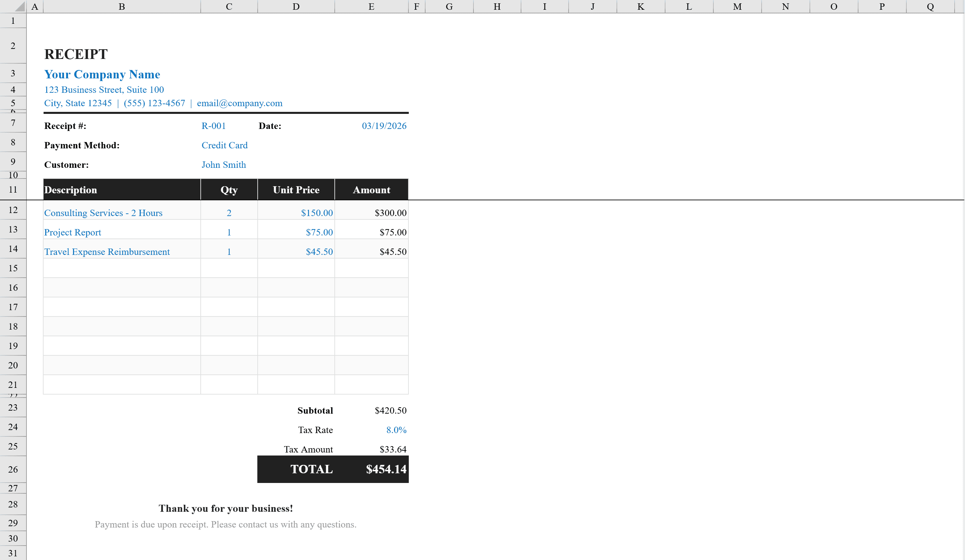Select column header B
Image resolution: width=965 pixels, height=560 pixels.
[122, 6]
